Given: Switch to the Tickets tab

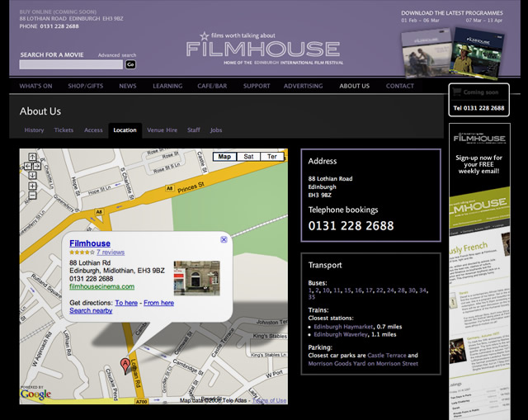Looking at the screenshot, I should point(64,130).
